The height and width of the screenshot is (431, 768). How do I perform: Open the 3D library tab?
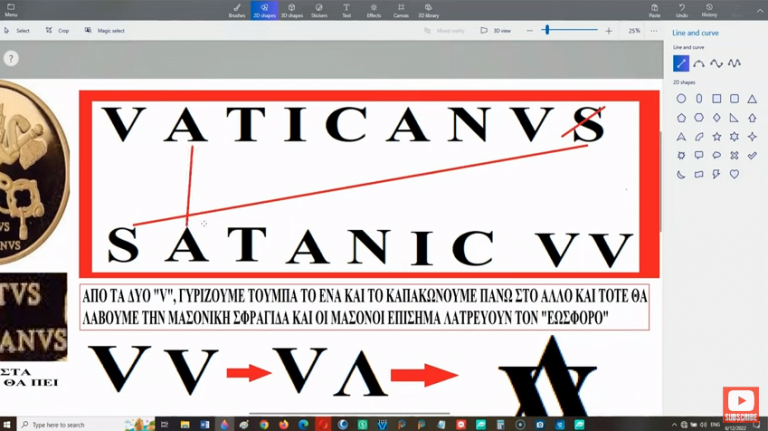[429, 10]
